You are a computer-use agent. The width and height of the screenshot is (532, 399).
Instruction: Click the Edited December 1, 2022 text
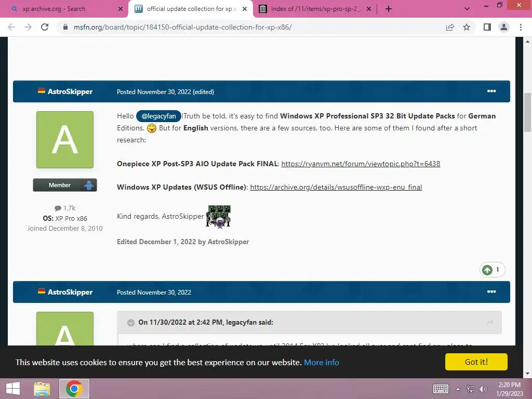(183, 242)
